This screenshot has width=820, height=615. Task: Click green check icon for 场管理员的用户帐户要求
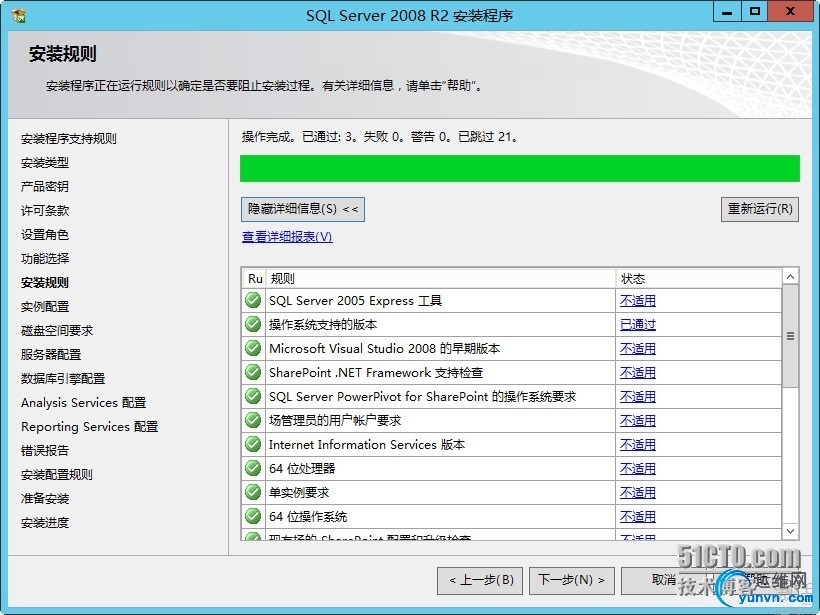click(x=253, y=420)
